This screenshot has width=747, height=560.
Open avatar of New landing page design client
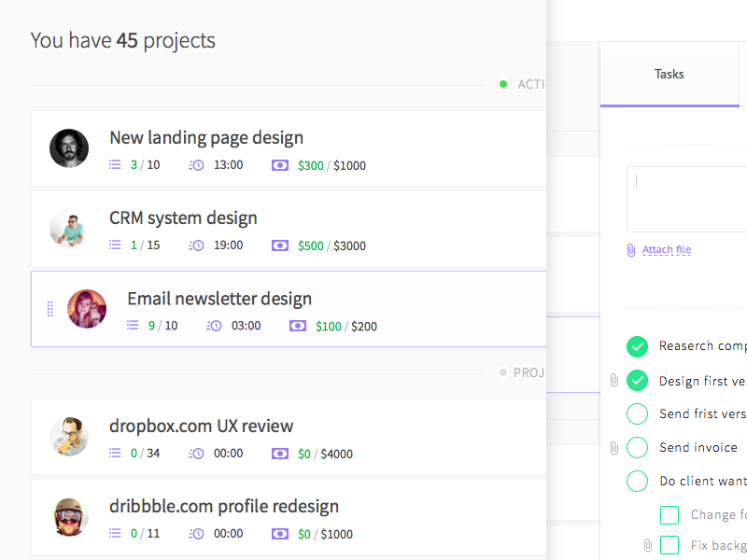pyautogui.click(x=69, y=148)
